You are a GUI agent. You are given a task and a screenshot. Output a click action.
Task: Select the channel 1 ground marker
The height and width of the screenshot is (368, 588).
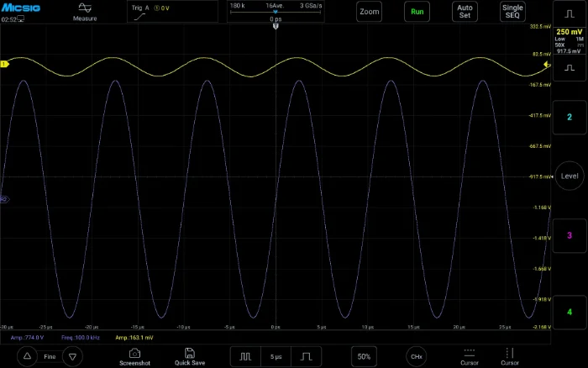tap(4, 64)
